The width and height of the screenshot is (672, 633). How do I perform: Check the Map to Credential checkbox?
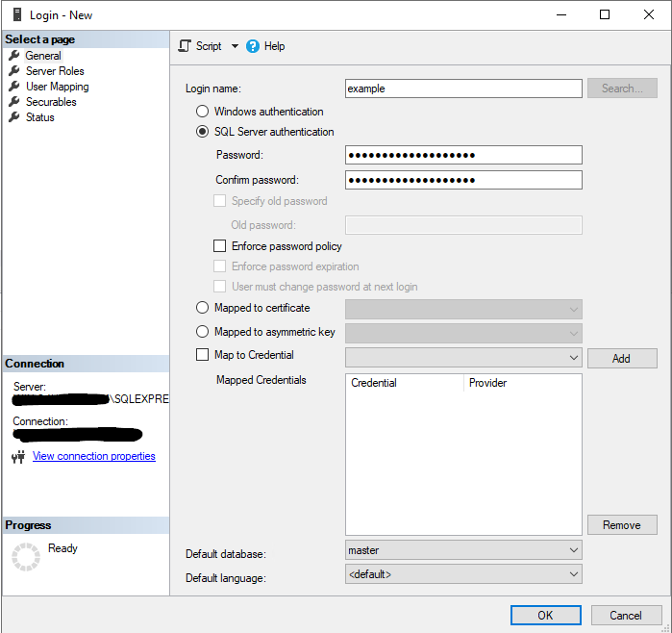point(202,355)
